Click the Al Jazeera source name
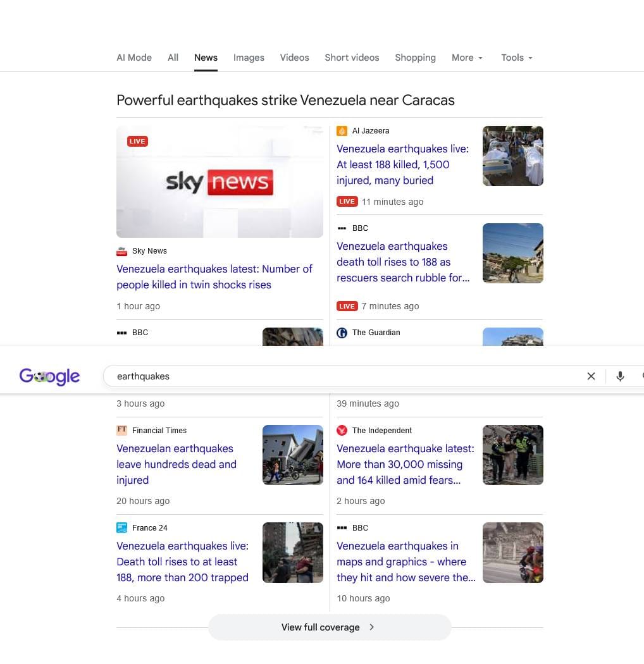The image size is (644, 664). click(x=371, y=131)
